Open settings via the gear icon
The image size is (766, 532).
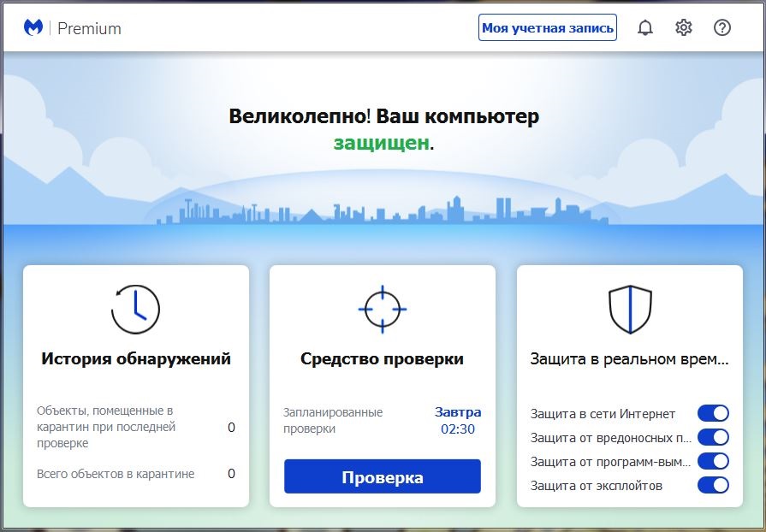point(684,28)
